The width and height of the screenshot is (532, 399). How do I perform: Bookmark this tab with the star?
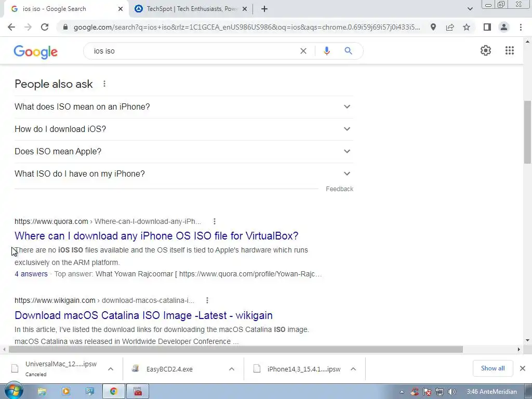pos(467,27)
